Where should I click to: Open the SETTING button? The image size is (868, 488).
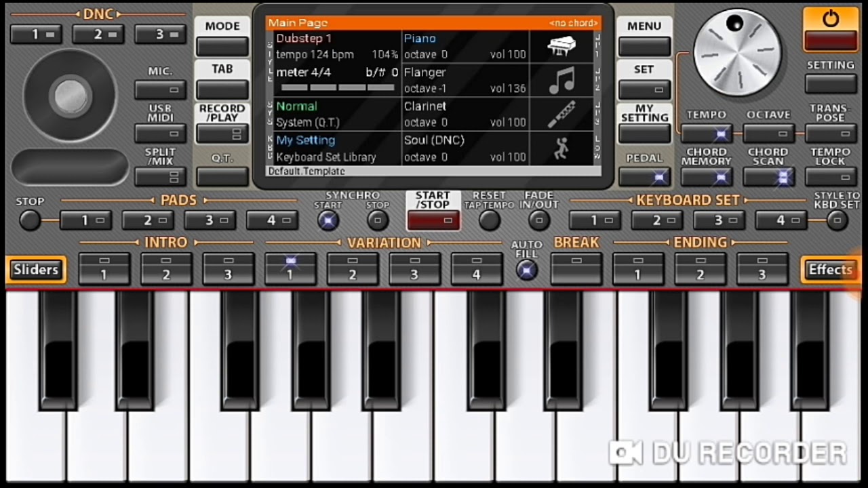[831, 83]
